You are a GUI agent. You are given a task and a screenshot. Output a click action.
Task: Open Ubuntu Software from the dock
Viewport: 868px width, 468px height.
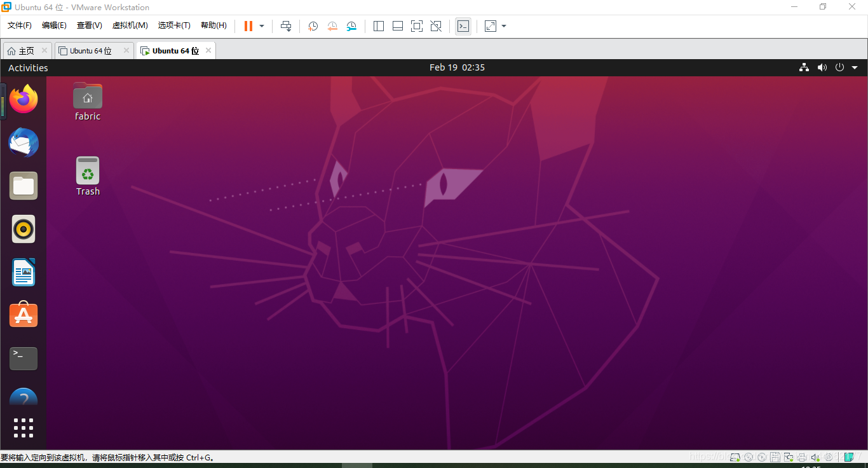coord(24,315)
